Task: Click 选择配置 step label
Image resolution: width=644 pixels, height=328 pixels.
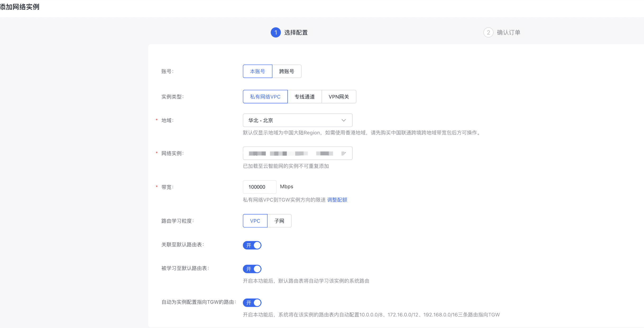Action: [296, 33]
